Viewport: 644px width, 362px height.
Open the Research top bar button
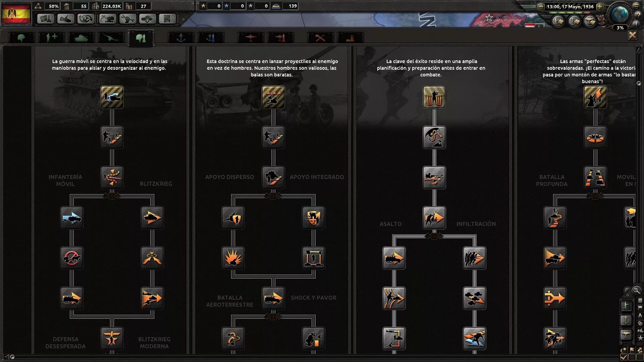45,19
